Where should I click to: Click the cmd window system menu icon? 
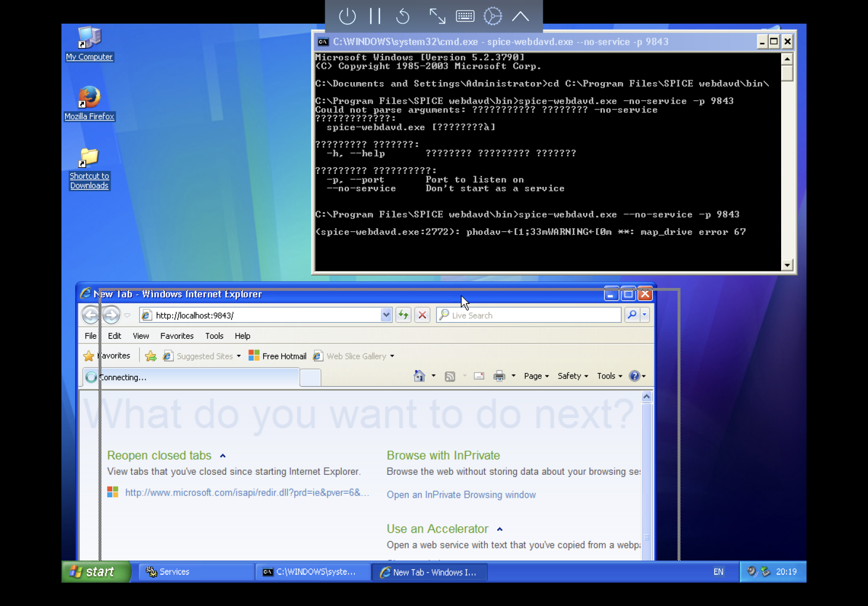[x=323, y=42]
